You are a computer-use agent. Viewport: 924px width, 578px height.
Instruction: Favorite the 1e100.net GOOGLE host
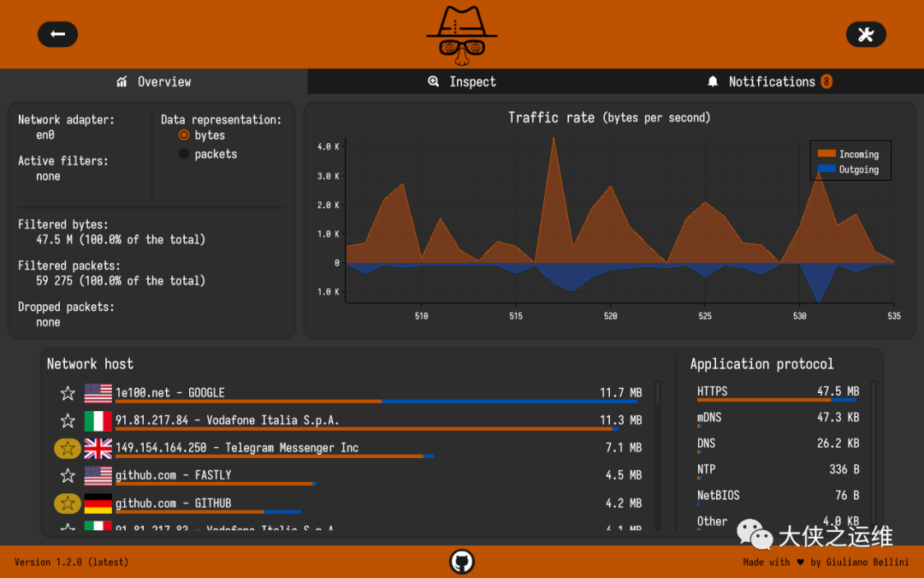coord(68,393)
